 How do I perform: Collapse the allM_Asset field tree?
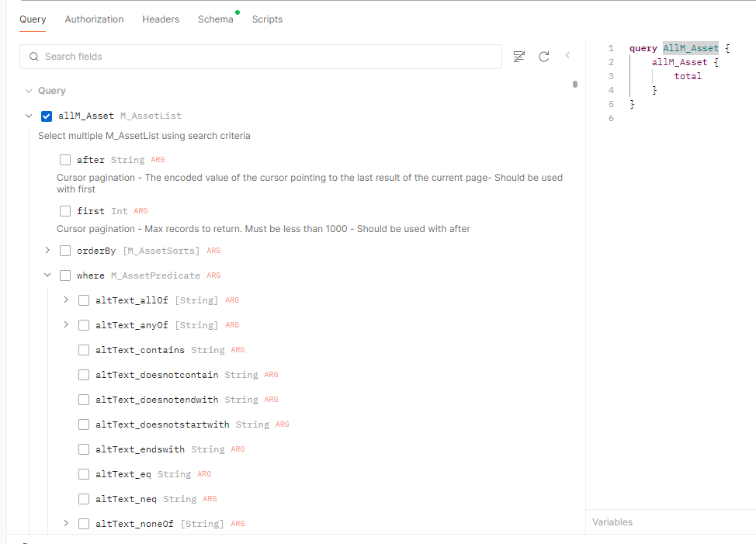coord(28,116)
